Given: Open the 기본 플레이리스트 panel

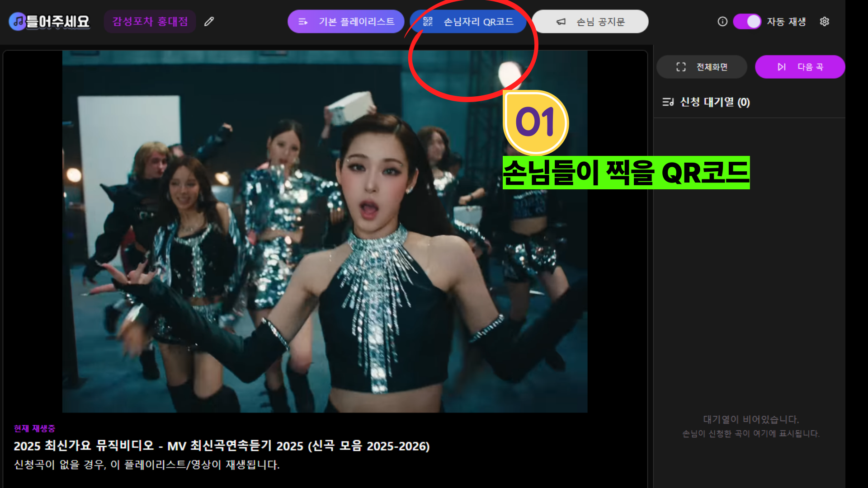Looking at the screenshot, I should pos(346,21).
